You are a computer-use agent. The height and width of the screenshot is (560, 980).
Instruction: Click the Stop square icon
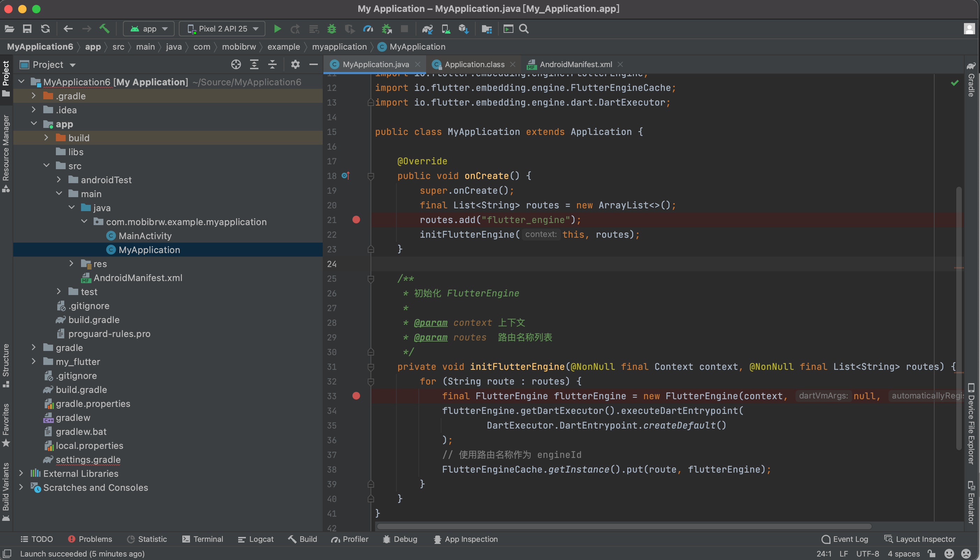click(404, 29)
